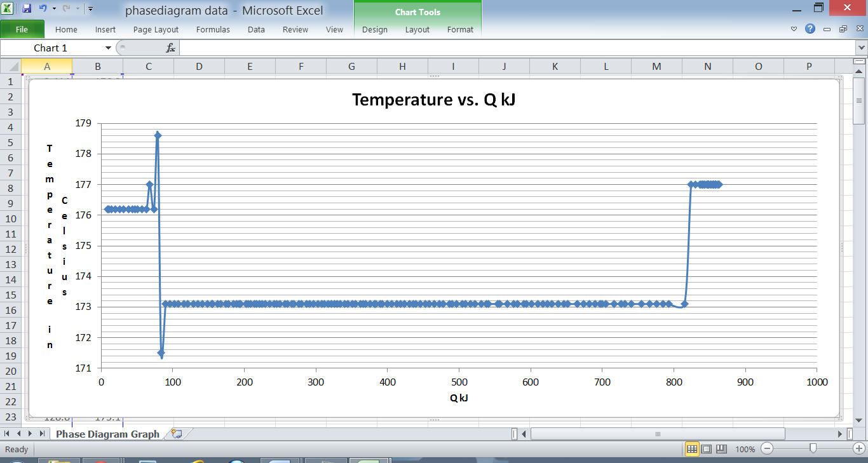
Task: Open the Insert ribbon tab
Action: tap(105, 29)
